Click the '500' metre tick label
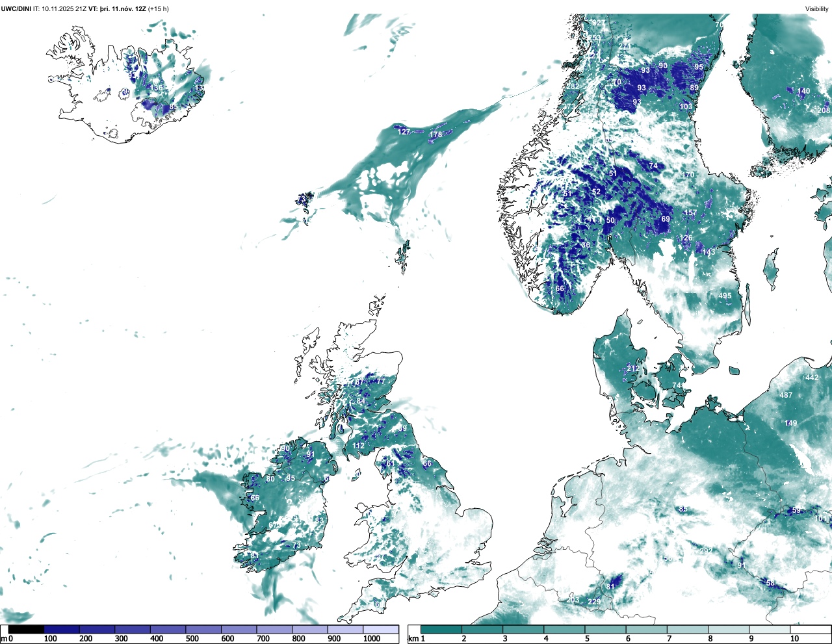 point(192,639)
